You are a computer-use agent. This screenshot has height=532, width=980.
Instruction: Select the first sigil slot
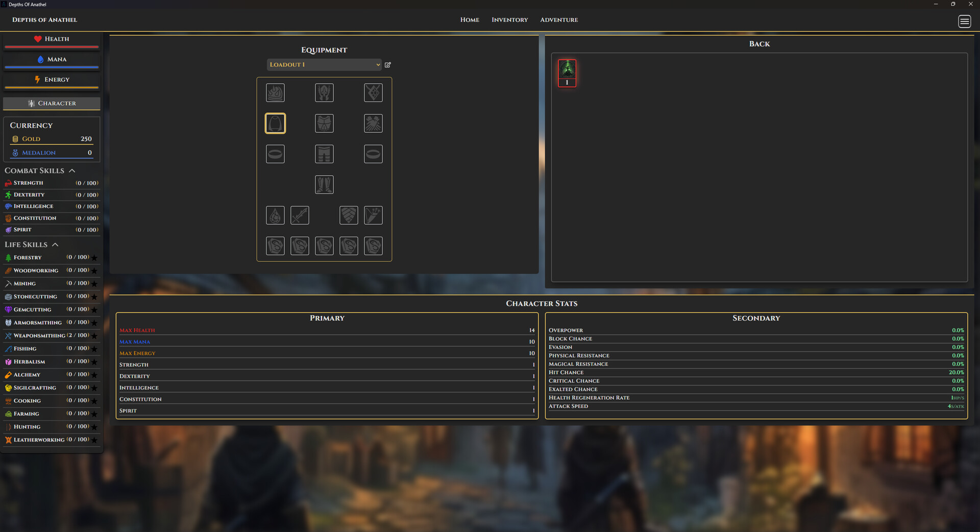coord(275,246)
